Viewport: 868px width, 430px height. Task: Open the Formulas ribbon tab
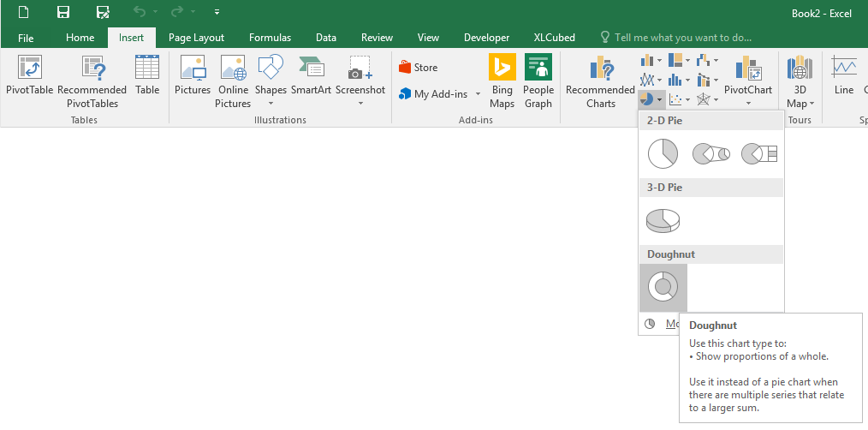point(270,38)
